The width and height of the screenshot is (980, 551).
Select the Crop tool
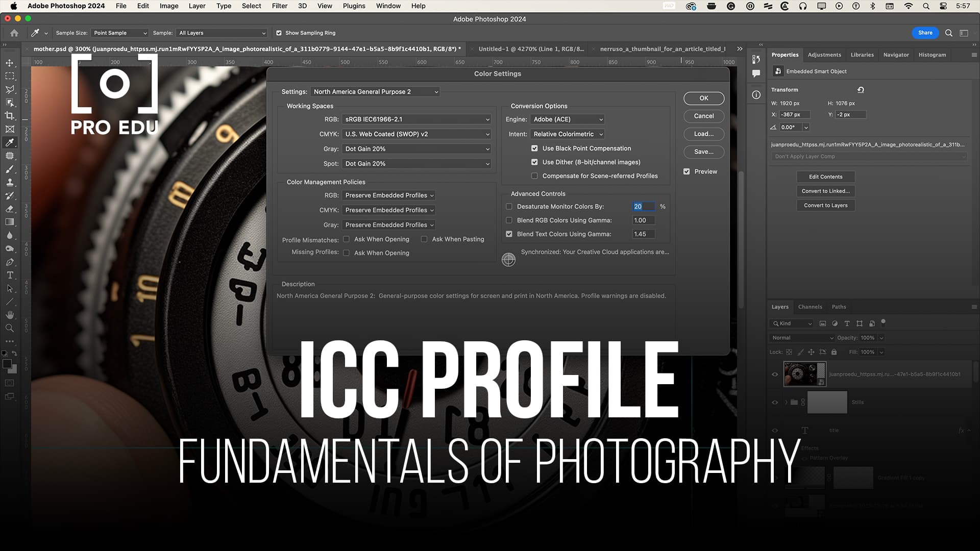(10, 116)
